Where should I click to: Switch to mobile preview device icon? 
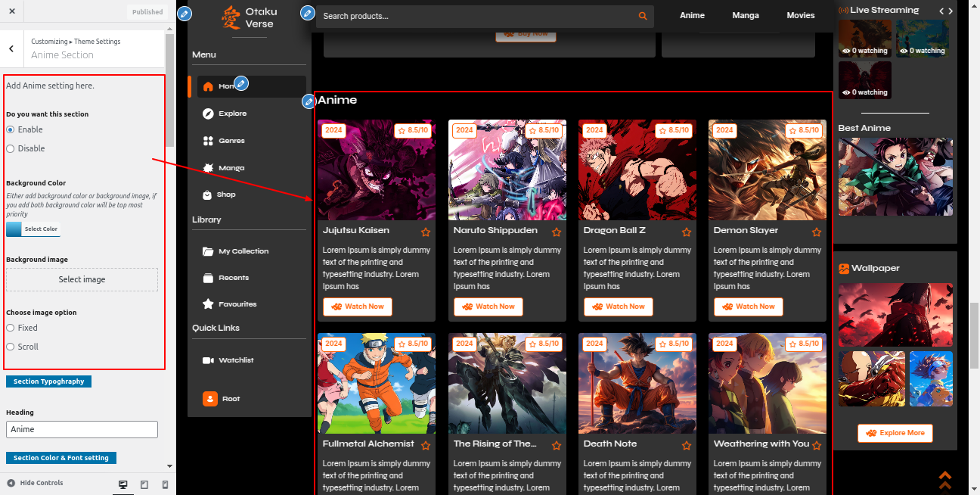pos(166,484)
